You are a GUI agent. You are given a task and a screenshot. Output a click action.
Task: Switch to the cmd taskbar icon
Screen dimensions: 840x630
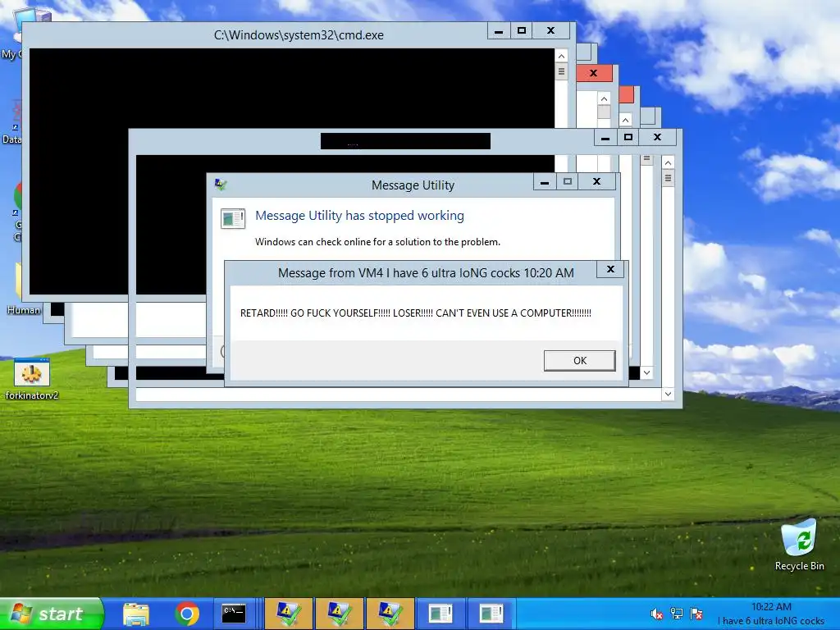[234, 614]
